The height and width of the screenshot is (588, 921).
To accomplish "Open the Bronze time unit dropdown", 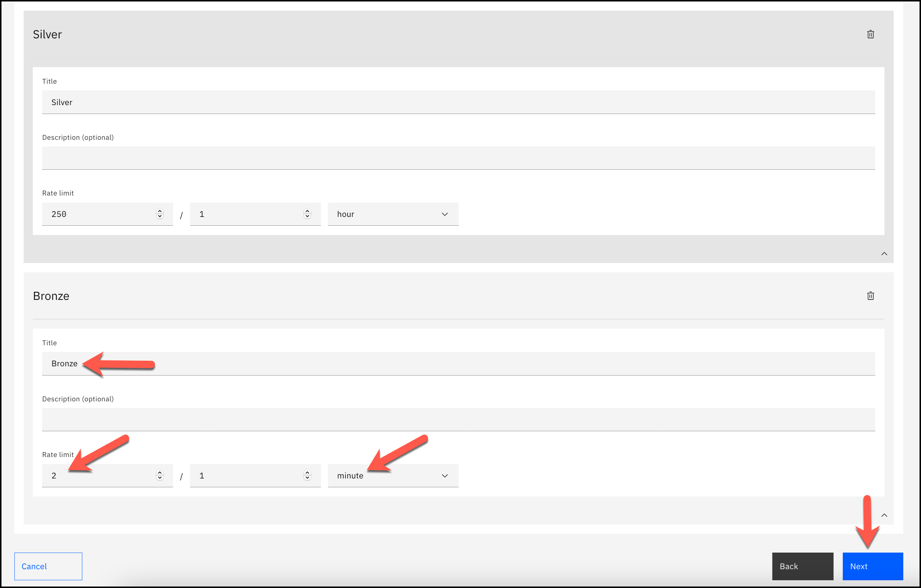I will tap(393, 475).
